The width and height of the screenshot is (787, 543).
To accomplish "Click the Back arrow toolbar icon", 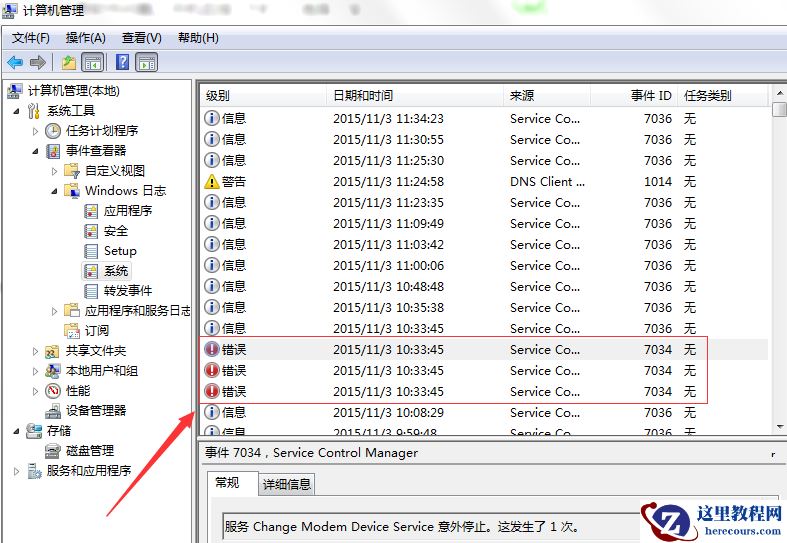I will click(15, 63).
